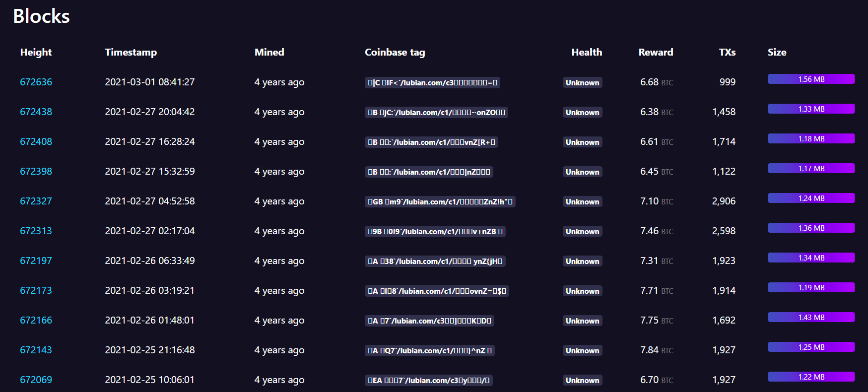Viewport: 868px width, 392px height.
Task: Click the 1.56 MB size bar
Action: (x=811, y=79)
